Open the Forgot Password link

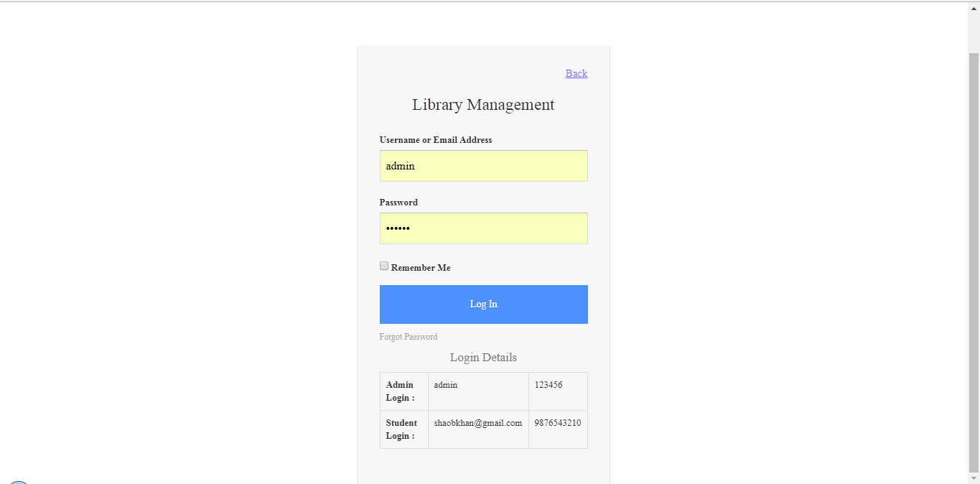409,337
